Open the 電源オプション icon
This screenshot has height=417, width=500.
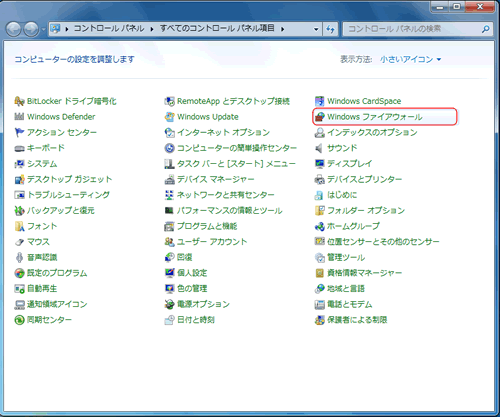[x=169, y=304]
